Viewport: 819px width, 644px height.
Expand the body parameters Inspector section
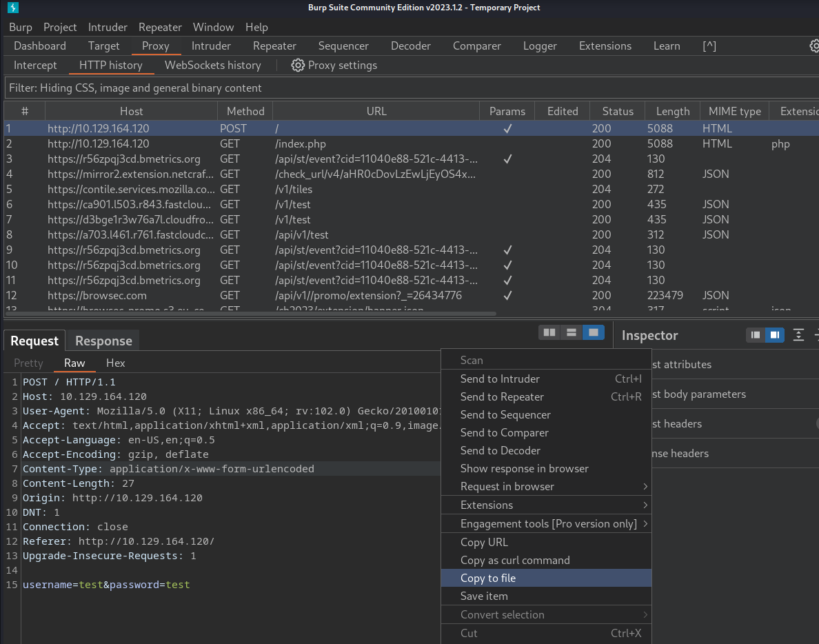click(736, 394)
